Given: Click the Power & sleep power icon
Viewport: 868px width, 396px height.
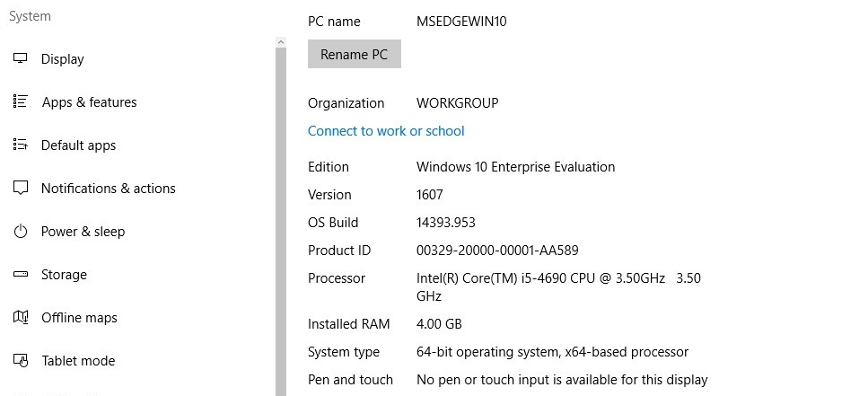Looking at the screenshot, I should click(x=21, y=231).
